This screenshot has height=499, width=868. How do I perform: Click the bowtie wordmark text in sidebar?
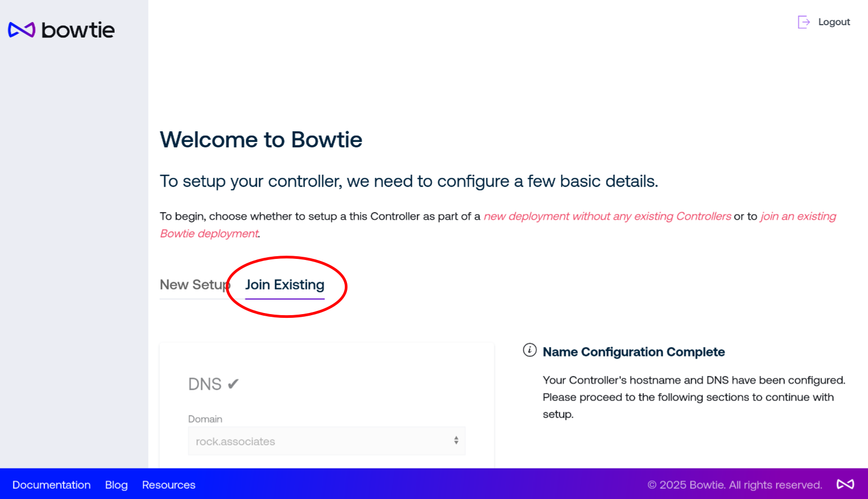pyautogui.click(x=78, y=30)
